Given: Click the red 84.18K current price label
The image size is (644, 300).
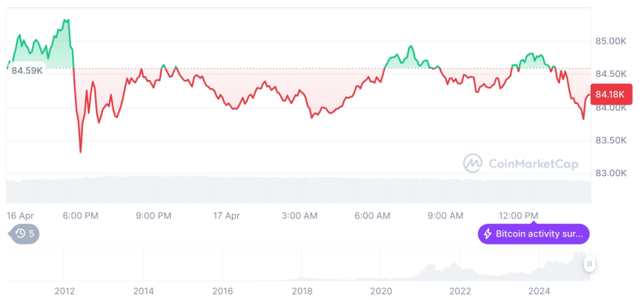Looking at the screenshot, I should pos(607,94).
